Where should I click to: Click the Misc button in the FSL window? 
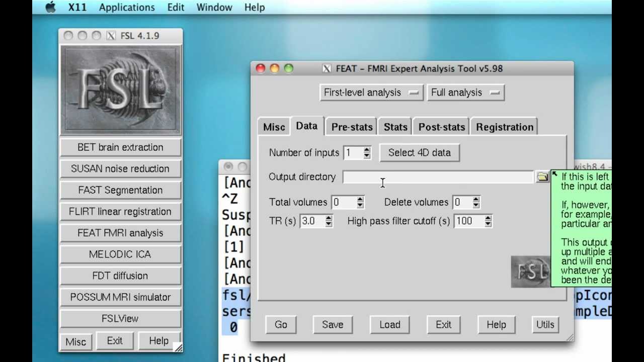coord(75,342)
